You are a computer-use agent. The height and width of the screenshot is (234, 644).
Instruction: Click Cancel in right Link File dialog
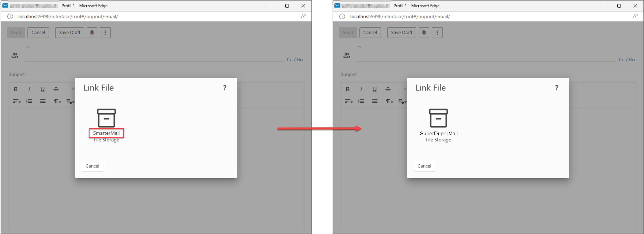[424, 166]
